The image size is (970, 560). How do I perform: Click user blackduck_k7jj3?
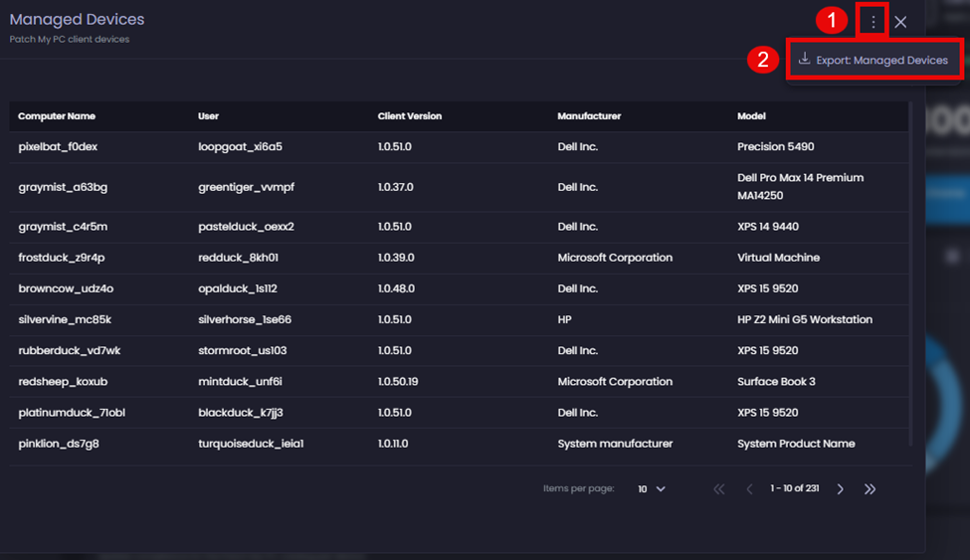click(x=240, y=412)
